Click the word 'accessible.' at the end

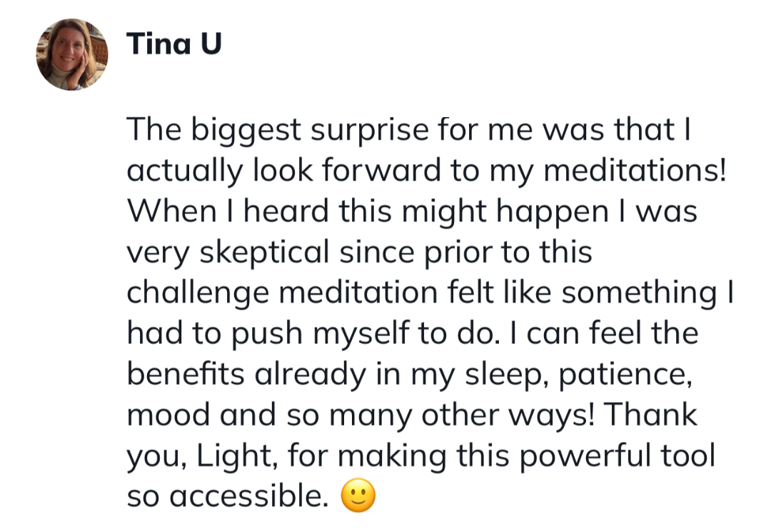click(x=249, y=496)
